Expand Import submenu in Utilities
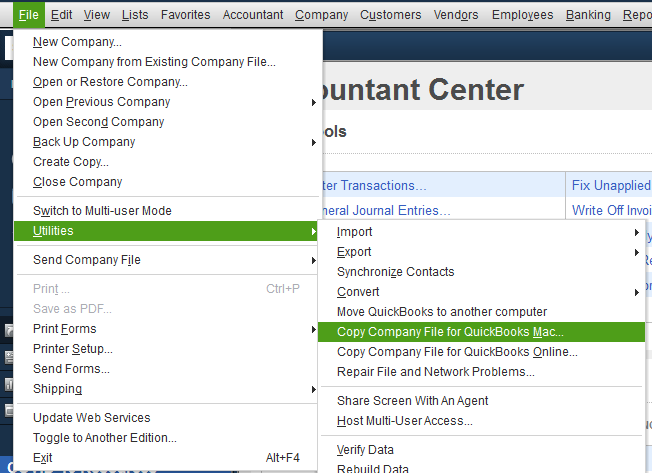 [x=481, y=232]
